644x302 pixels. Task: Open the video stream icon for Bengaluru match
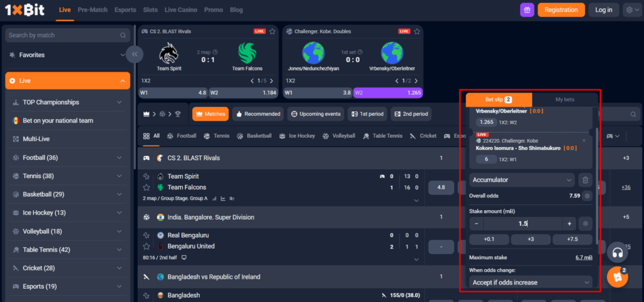[184, 257]
